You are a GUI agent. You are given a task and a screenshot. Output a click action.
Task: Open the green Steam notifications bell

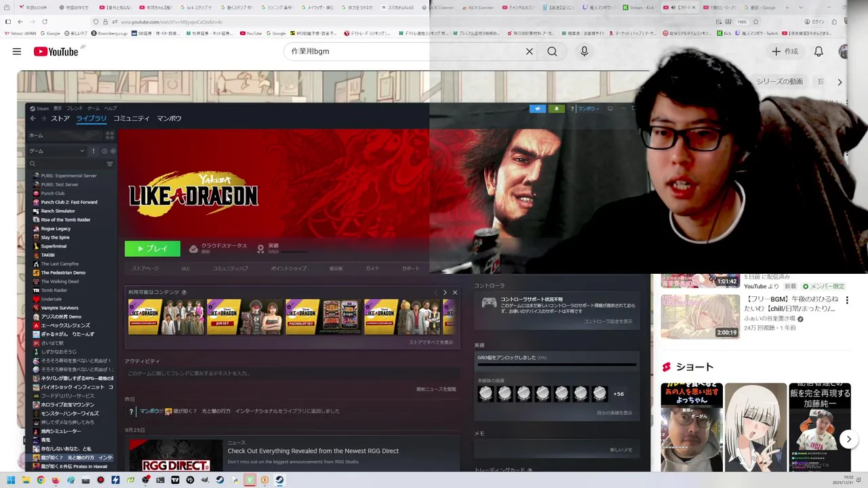point(557,108)
